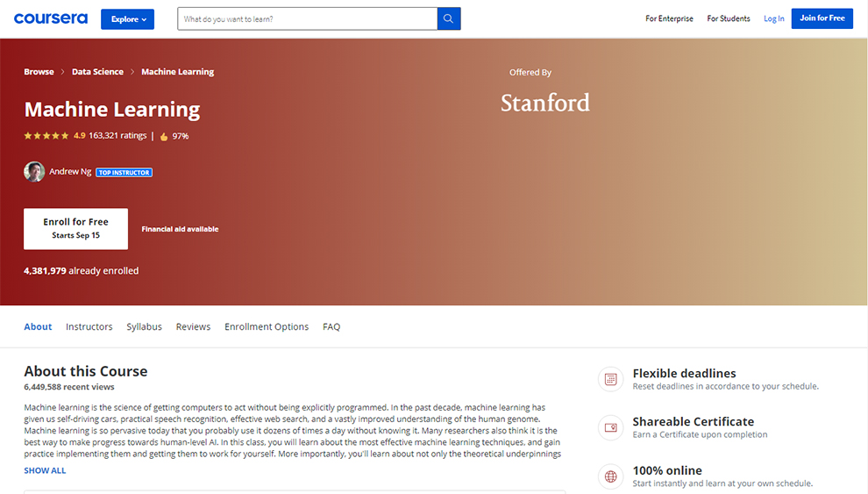Click the Coursera logo
The width and height of the screenshot is (868, 494).
pos(51,18)
